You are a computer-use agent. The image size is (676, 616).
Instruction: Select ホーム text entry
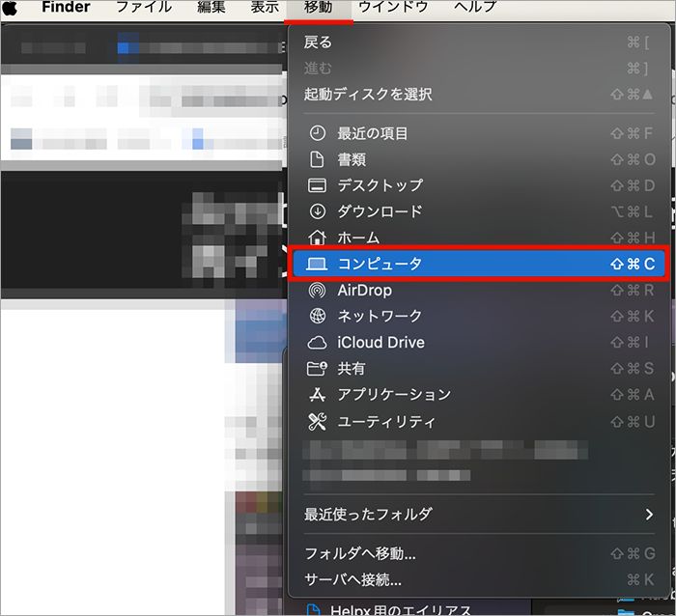point(358,238)
